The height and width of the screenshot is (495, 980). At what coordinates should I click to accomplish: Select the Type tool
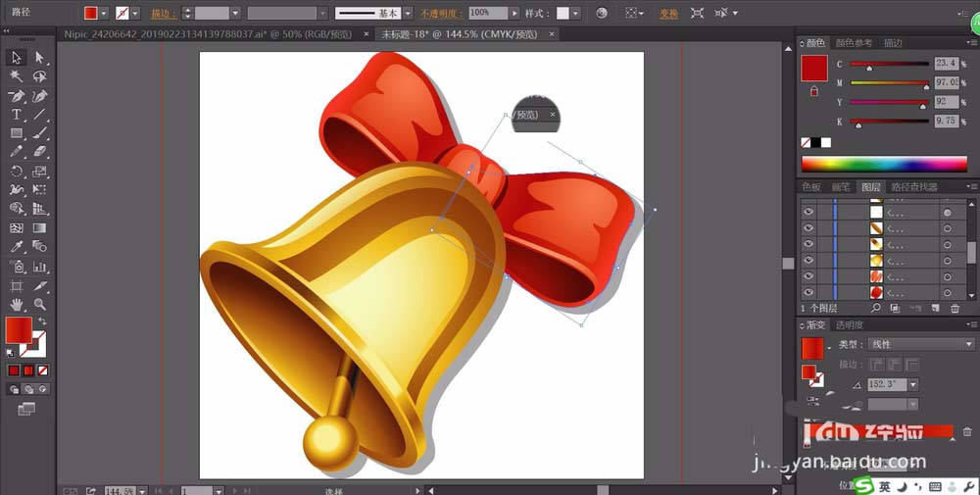(x=17, y=115)
